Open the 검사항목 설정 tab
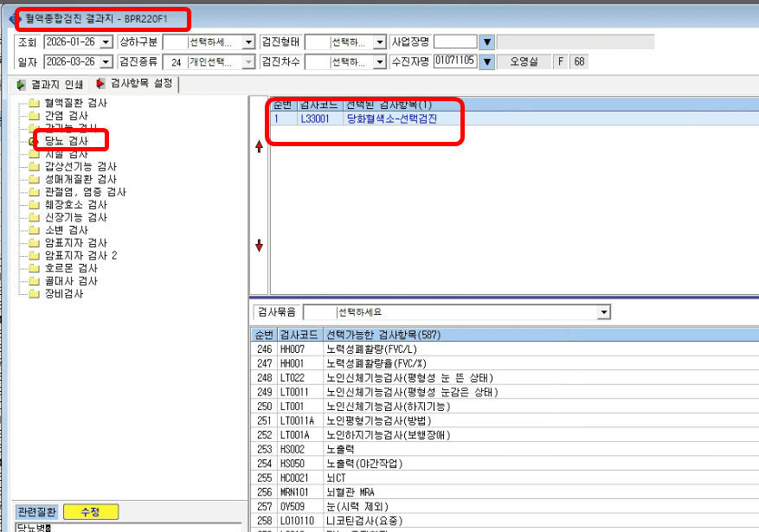The image size is (759, 532). [x=134, y=84]
